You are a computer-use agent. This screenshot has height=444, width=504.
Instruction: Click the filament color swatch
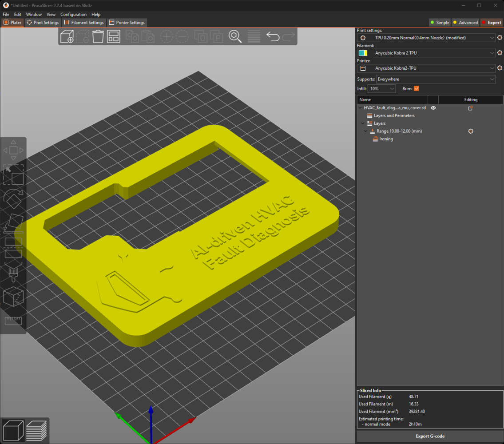point(363,53)
